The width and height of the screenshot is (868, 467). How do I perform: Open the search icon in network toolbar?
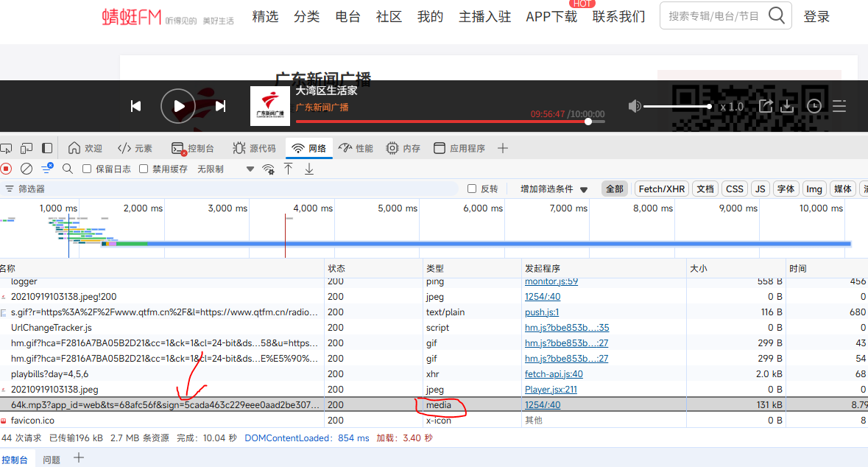click(x=68, y=169)
